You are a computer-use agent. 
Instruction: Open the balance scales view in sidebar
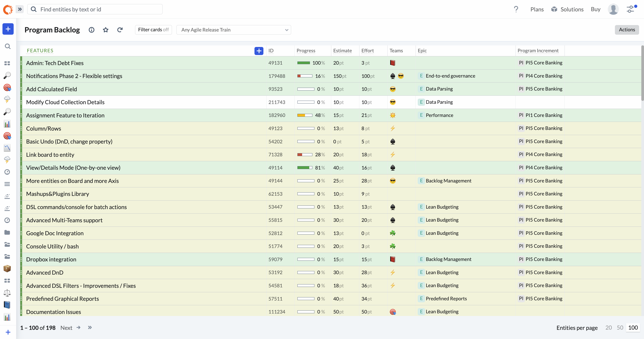coord(7,293)
